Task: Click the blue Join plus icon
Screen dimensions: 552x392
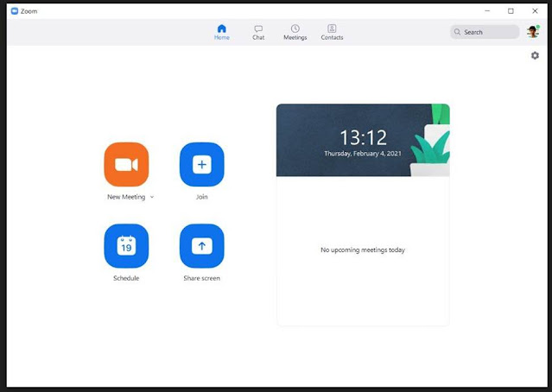Action: (202, 164)
